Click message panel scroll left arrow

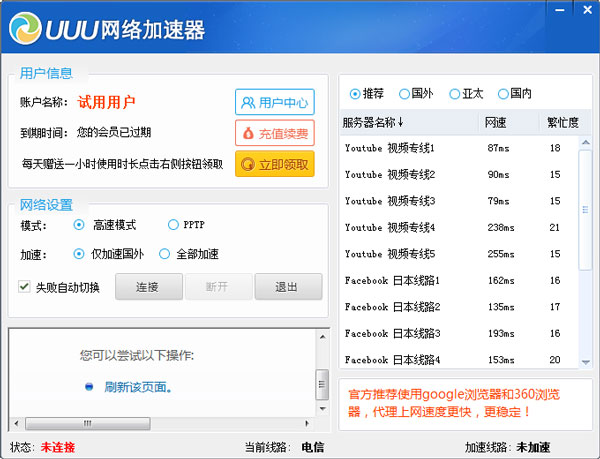click(x=16, y=423)
